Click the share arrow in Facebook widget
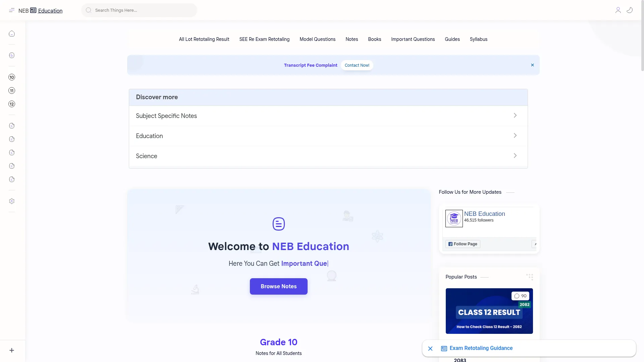644x362 pixels. click(535, 244)
